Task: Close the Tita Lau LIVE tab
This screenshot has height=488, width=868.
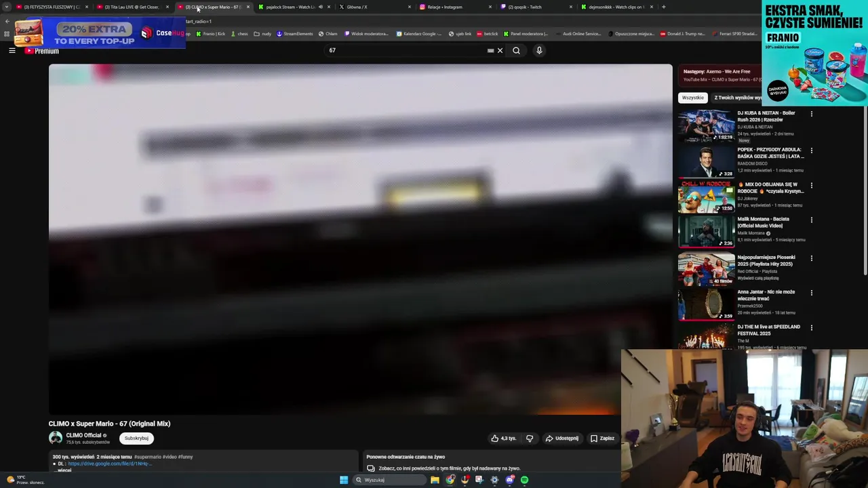Action: pyautogui.click(x=167, y=7)
